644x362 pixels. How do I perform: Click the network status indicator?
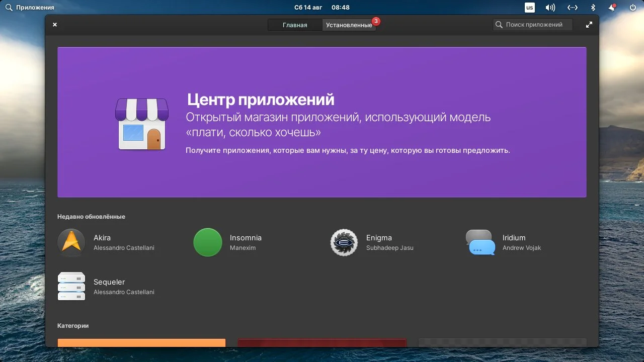coord(573,7)
